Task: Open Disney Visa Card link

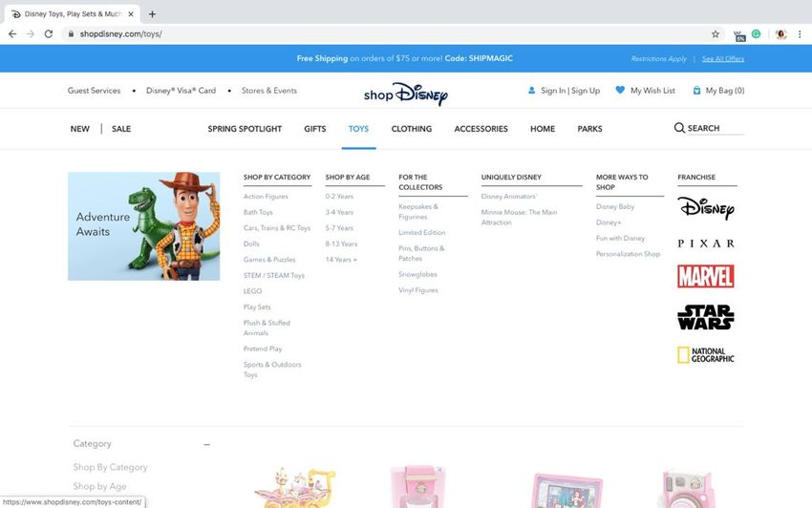Action: [x=181, y=90]
